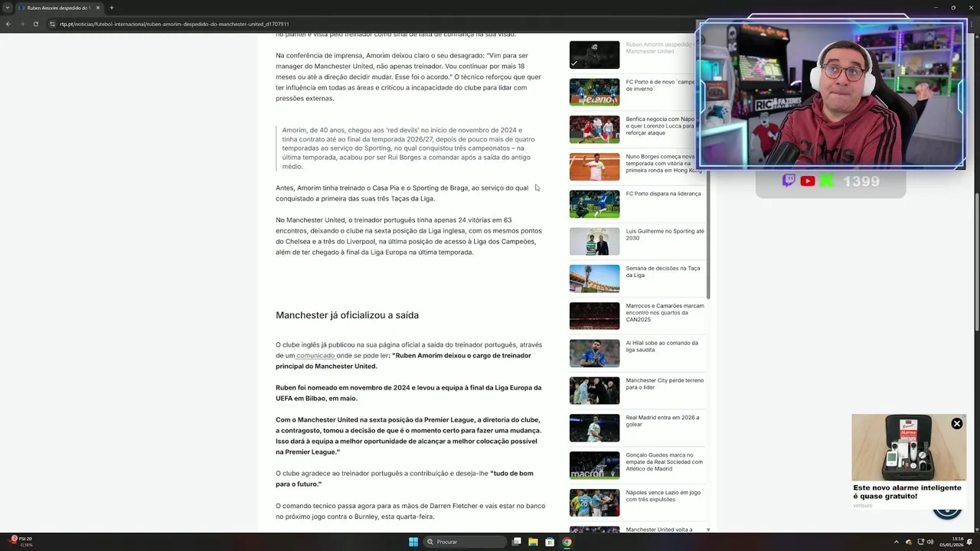The height and width of the screenshot is (551, 980).
Task: Open a new browser tab with plus icon
Action: click(x=111, y=8)
